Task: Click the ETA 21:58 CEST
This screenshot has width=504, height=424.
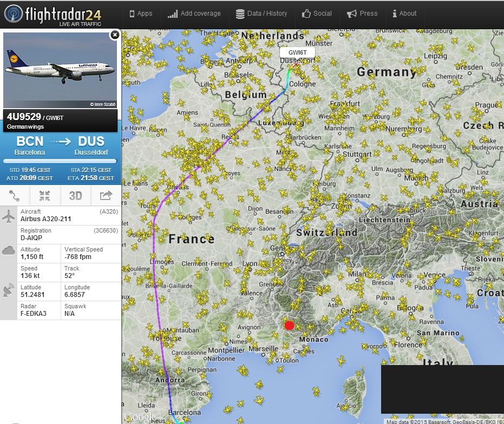Action: coord(91,178)
